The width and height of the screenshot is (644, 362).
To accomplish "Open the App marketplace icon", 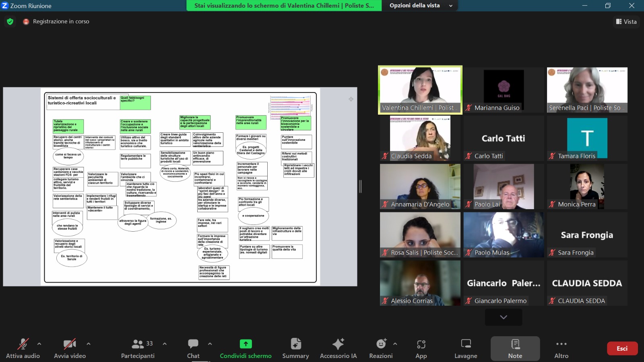I will click(x=421, y=348).
